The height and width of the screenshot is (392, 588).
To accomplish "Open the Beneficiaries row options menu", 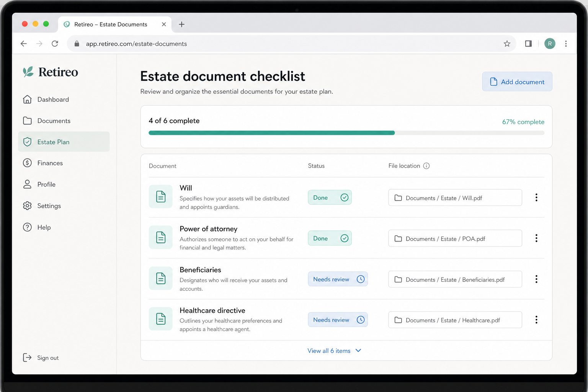I will pos(536,279).
